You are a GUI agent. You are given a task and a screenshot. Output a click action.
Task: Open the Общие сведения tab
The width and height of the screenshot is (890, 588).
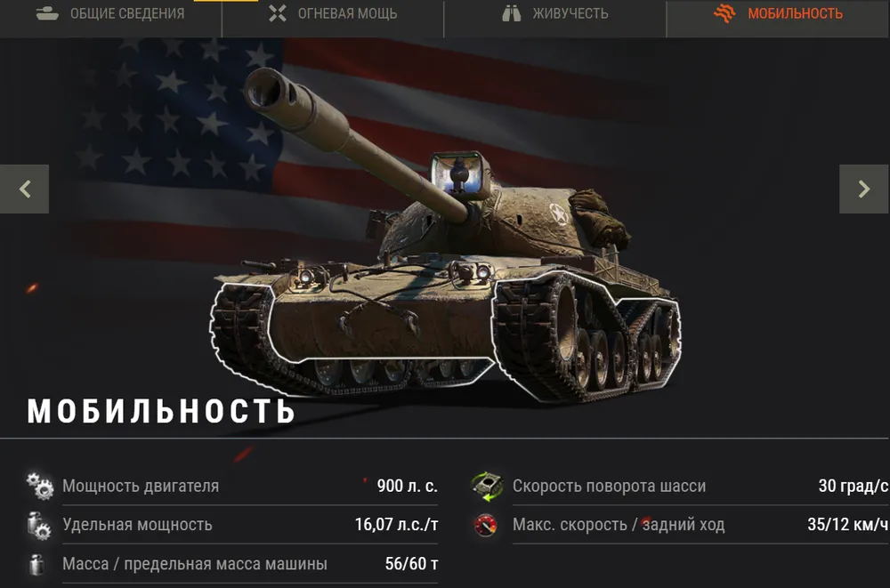tap(110, 14)
